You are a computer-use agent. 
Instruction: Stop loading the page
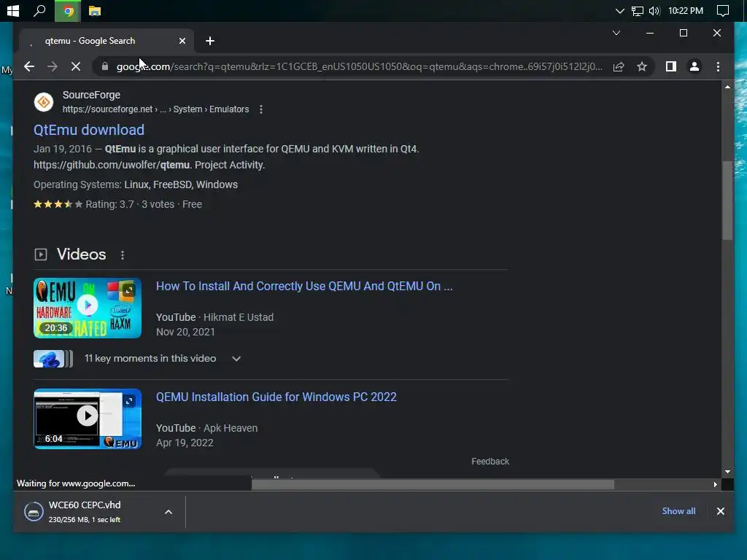(x=76, y=66)
